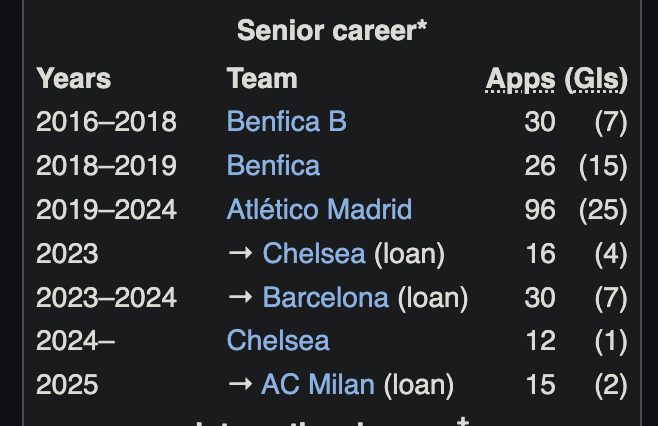This screenshot has height=426, width=658.
Task: Click the Team column header
Action: [262, 78]
